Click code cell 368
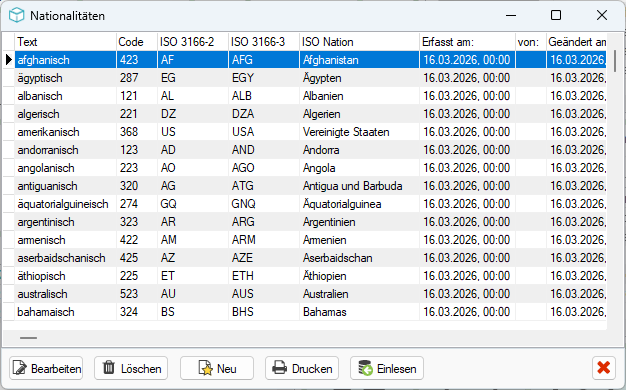 point(137,132)
